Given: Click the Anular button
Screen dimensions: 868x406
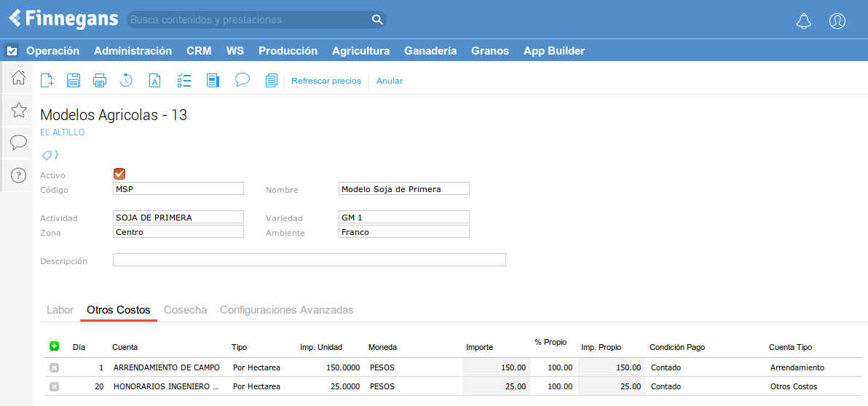Looking at the screenshot, I should pos(390,81).
